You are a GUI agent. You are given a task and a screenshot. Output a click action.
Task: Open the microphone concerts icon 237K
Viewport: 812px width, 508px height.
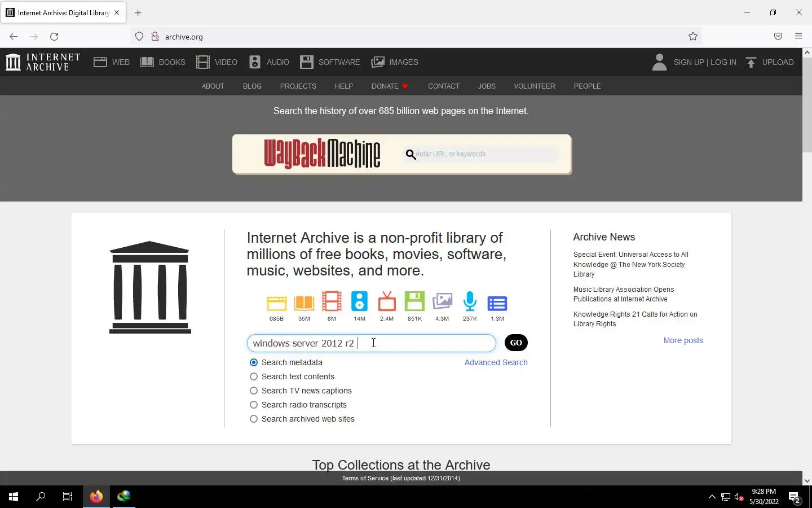(x=470, y=301)
